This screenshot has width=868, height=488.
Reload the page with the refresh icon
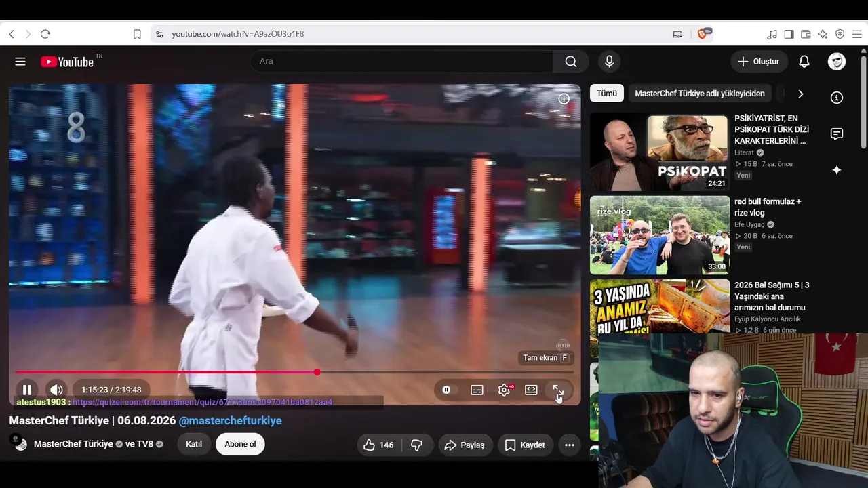45,34
